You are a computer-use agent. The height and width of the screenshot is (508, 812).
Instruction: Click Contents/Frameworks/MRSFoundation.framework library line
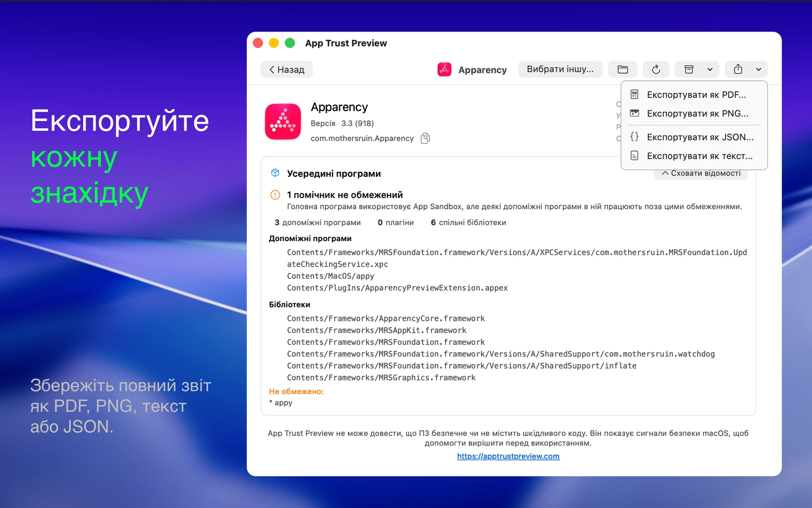(x=386, y=342)
